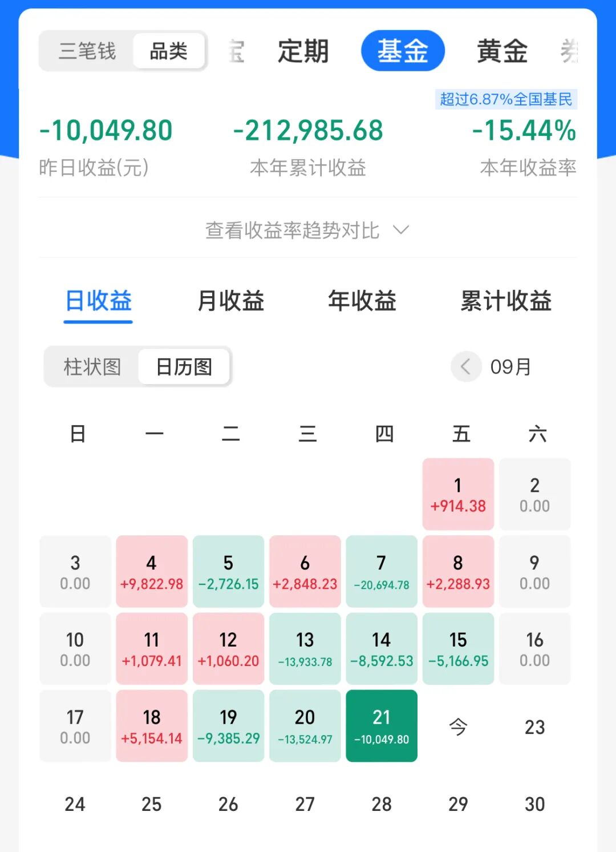Select day 16 with 0.00
This screenshot has width=616, height=852.
click(535, 649)
